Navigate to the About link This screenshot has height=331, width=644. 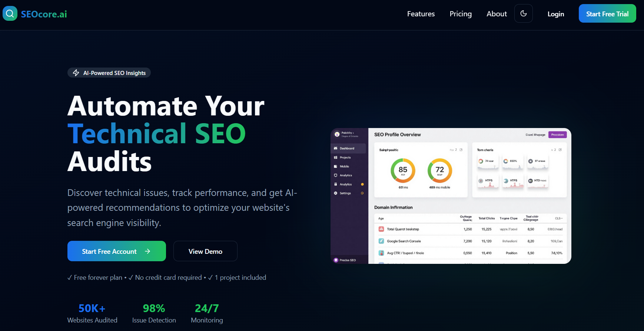tap(496, 14)
